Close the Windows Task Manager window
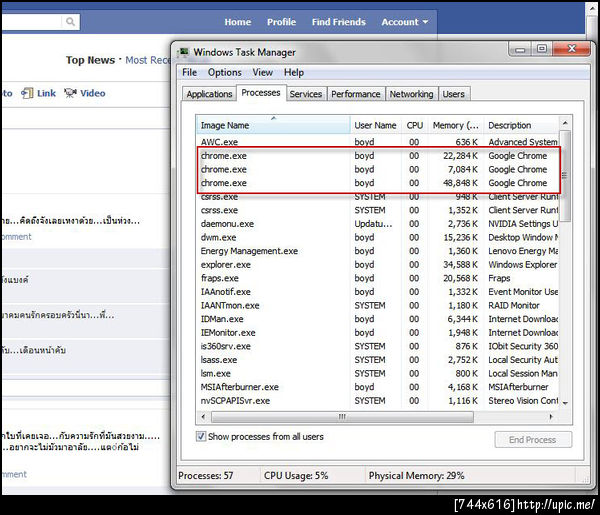This screenshot has width=600, height=515. (572, 49)
